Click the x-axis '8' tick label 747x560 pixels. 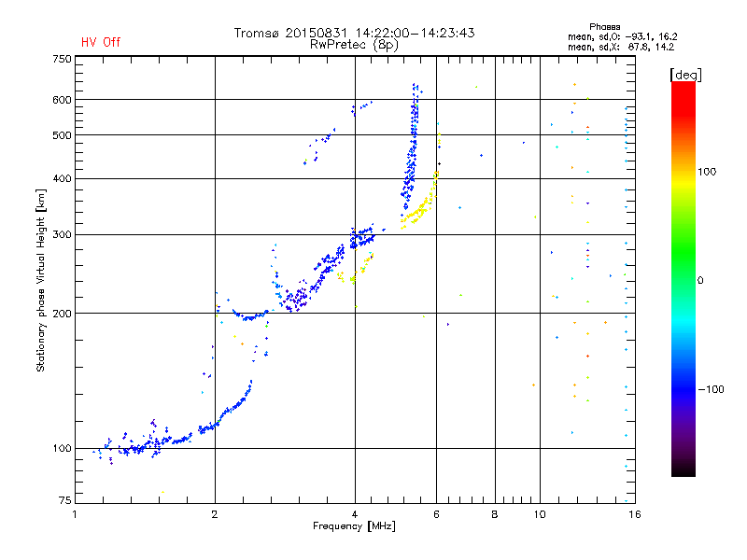pyautogui.click(x=495, y=514)
